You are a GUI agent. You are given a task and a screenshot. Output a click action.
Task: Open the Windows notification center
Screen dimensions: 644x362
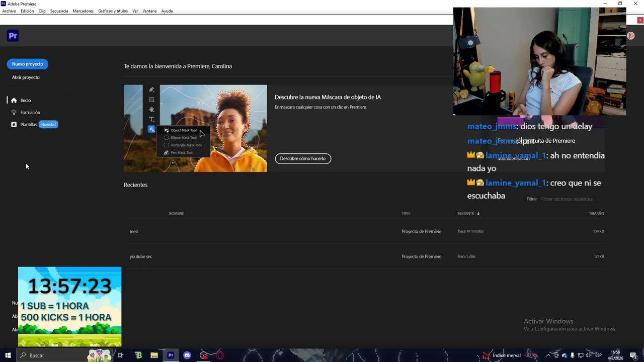[x=633, y=355]
